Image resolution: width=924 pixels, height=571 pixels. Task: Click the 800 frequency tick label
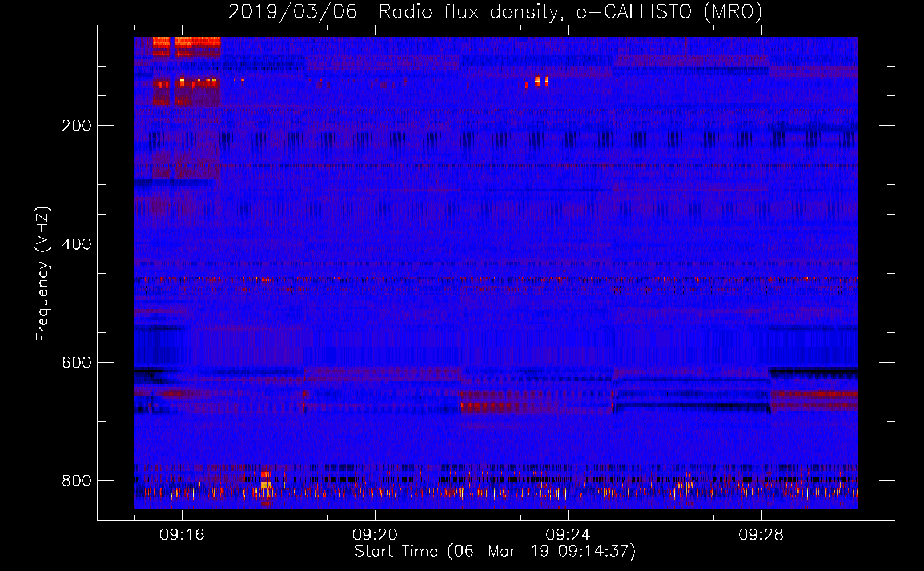[77, 481]
